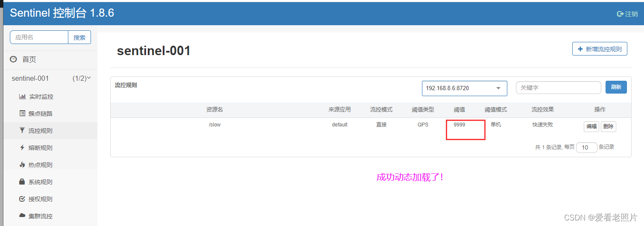This screenshot has height=226, width=644.
Task: Click the /slow resource name cell
Action: click(x=214, y=125)
